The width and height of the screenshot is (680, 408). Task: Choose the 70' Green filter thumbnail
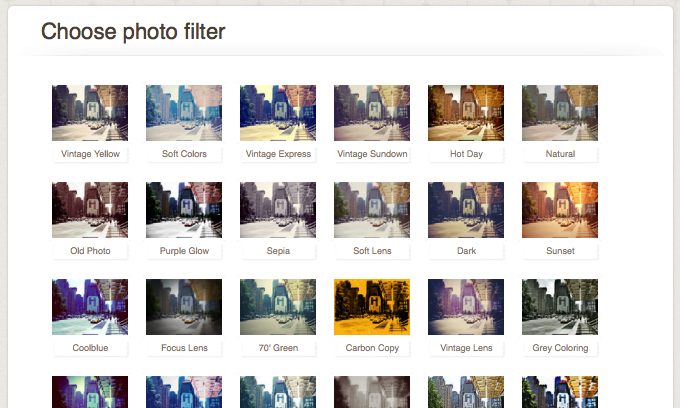click(278, 307)
